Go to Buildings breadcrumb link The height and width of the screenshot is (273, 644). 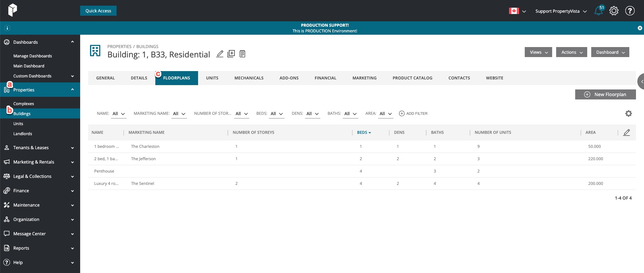point(147,46)
